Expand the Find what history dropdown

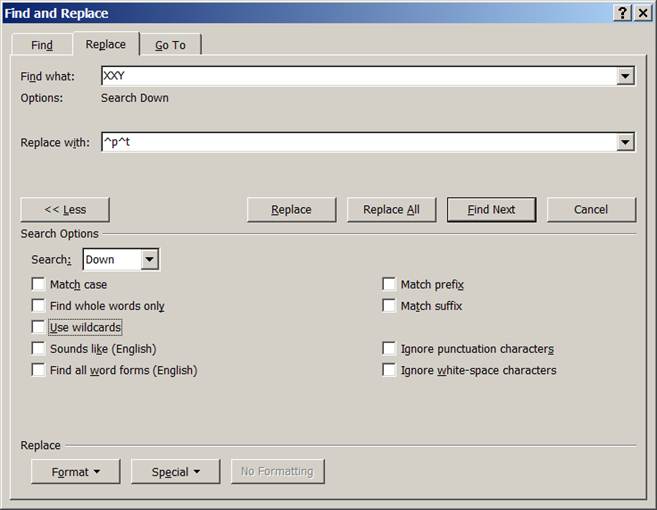pyautogui.click(x=626, y=76)
